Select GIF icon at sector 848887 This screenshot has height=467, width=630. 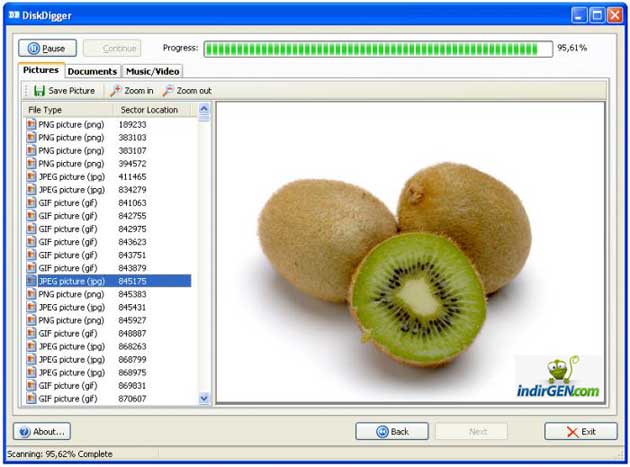[31, 333]
